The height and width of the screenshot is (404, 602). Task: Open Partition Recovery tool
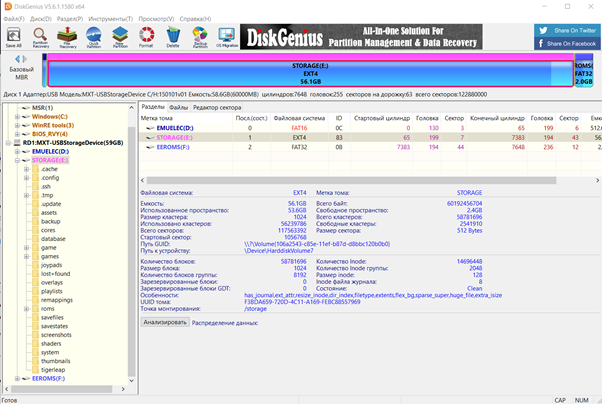[40, 37]
